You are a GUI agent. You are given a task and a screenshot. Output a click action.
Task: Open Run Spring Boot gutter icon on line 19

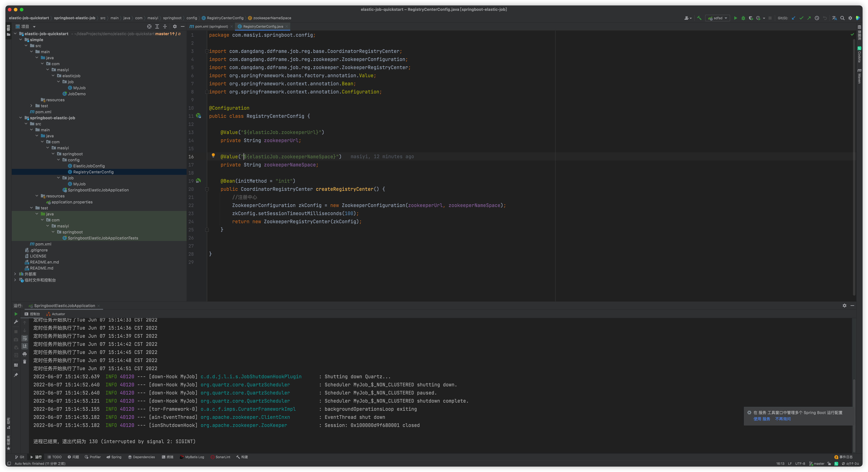198,181
